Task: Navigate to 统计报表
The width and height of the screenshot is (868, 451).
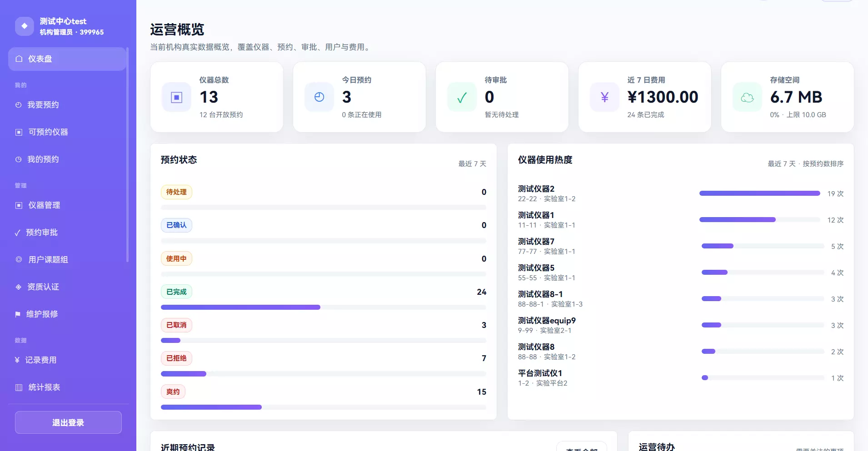Action: (67, 387)
